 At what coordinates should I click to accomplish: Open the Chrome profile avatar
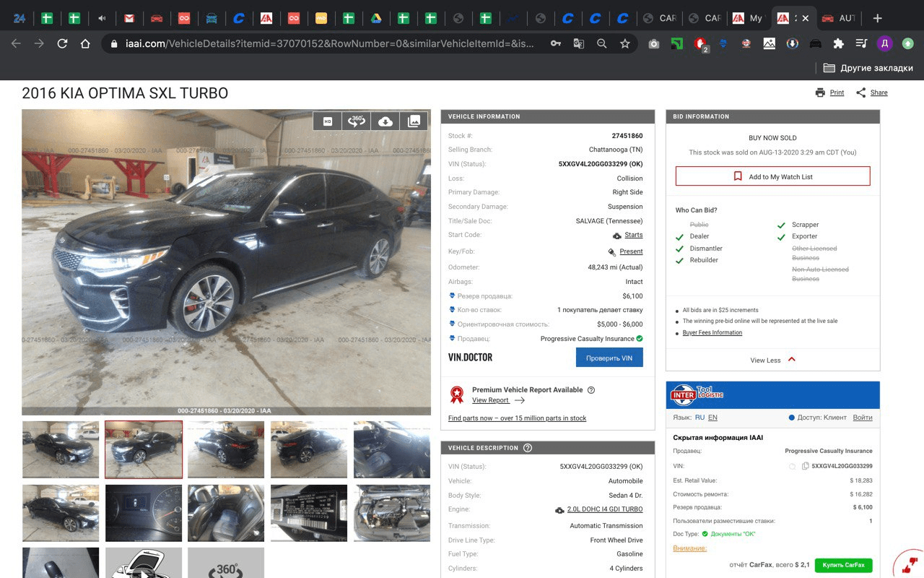coord(884,43)
